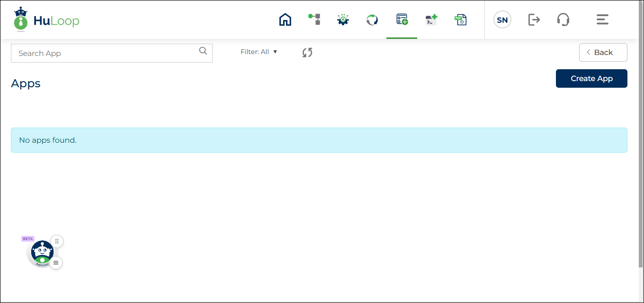Select the Apps list-plus icon in navbar
The width and height of the screenshot is (644, 303).
[x=402, y=19]
